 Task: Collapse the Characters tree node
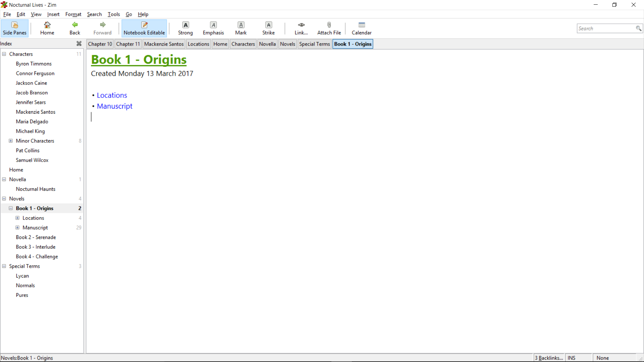pos(4,54)
